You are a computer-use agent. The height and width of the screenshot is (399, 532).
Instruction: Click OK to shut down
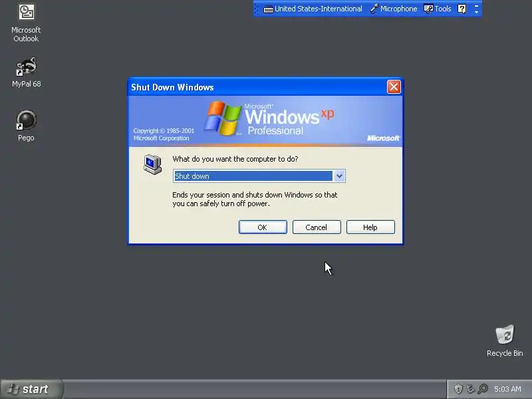(x=263, y=227)
